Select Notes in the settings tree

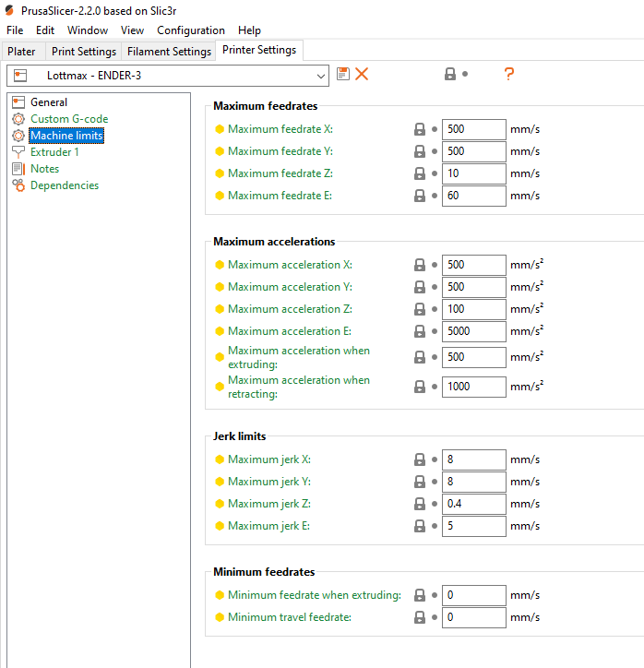44,169
